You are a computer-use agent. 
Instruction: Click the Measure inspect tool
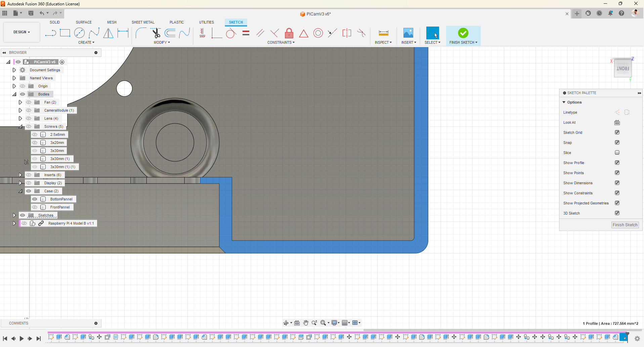(383, 33)
